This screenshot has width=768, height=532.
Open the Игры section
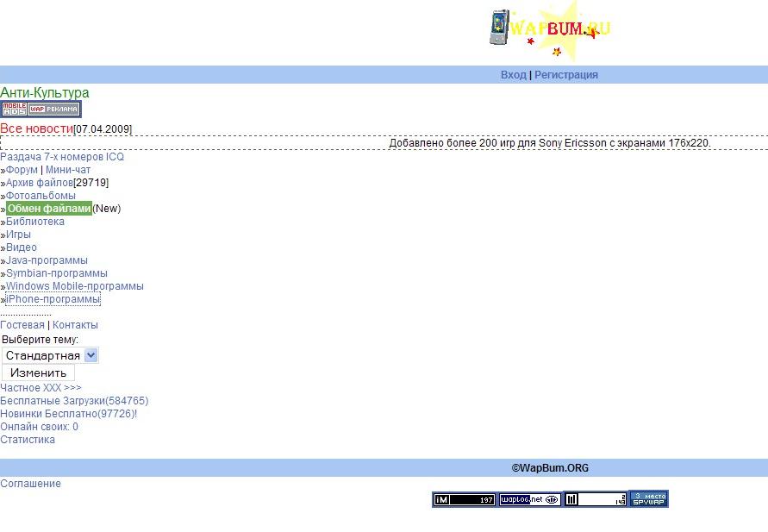18,235
